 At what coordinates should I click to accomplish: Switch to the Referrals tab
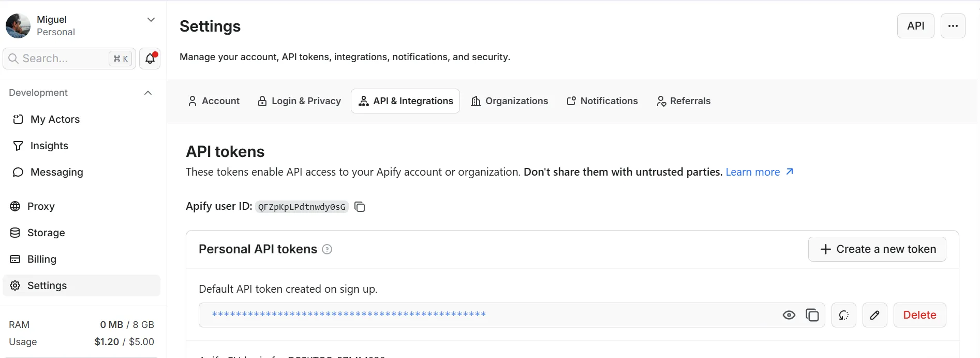[x=684, y=101]
